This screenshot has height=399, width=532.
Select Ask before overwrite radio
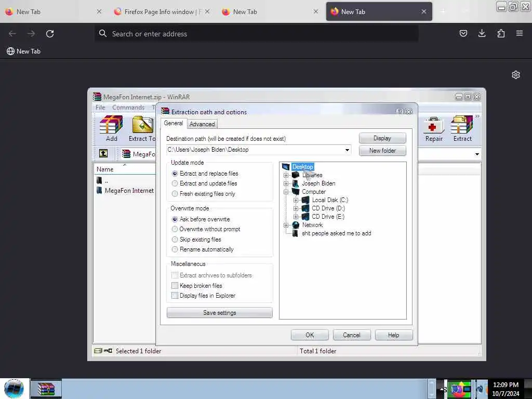coord(175,219)
